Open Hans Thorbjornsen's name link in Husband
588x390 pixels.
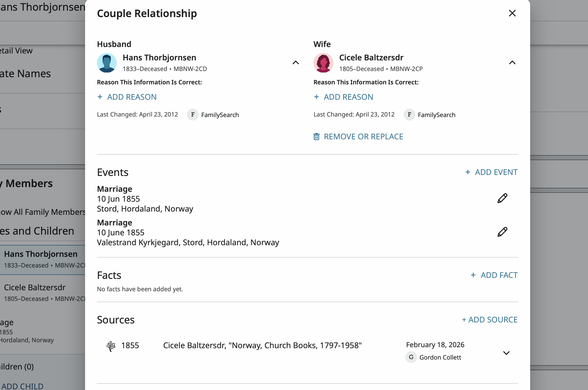click(x=159, y=58)
